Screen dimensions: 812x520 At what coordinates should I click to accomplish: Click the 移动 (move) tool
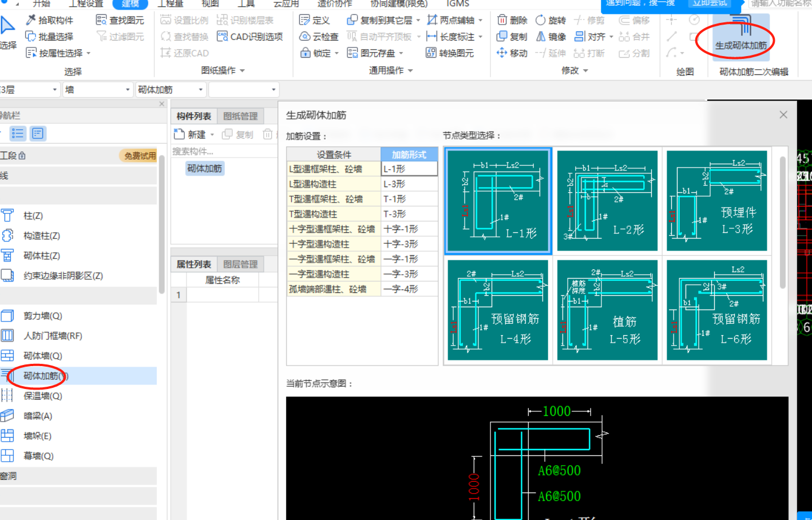click(x=512, y=53)
